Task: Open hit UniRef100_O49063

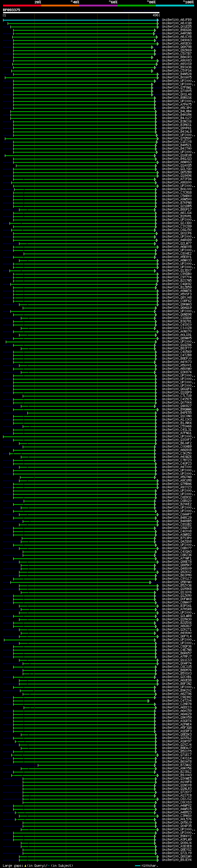Action: pyautogui.click(x=177, y=40)
